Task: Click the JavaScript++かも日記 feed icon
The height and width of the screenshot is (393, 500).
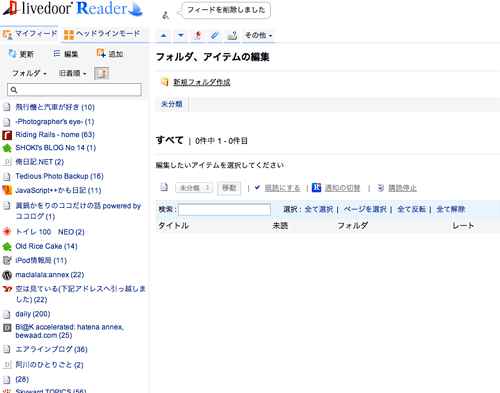Action: click(x=7, y=190)
